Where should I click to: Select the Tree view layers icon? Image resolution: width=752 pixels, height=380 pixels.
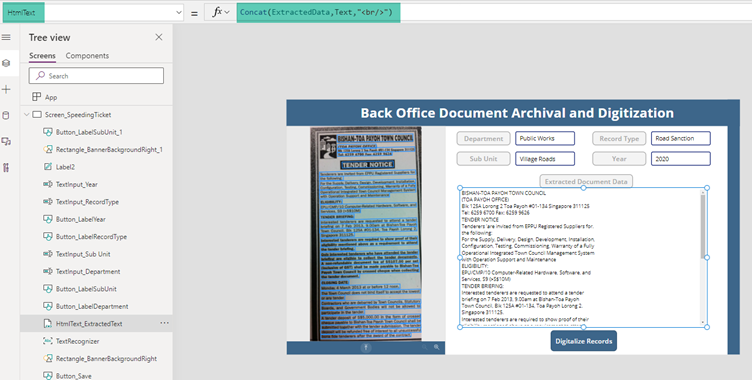(6, 63)
